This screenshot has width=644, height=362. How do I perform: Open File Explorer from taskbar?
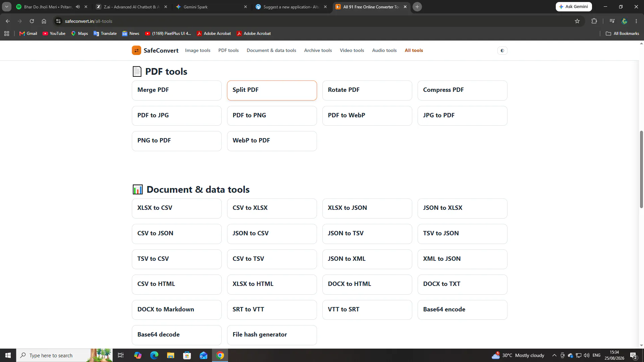(171, 355)
